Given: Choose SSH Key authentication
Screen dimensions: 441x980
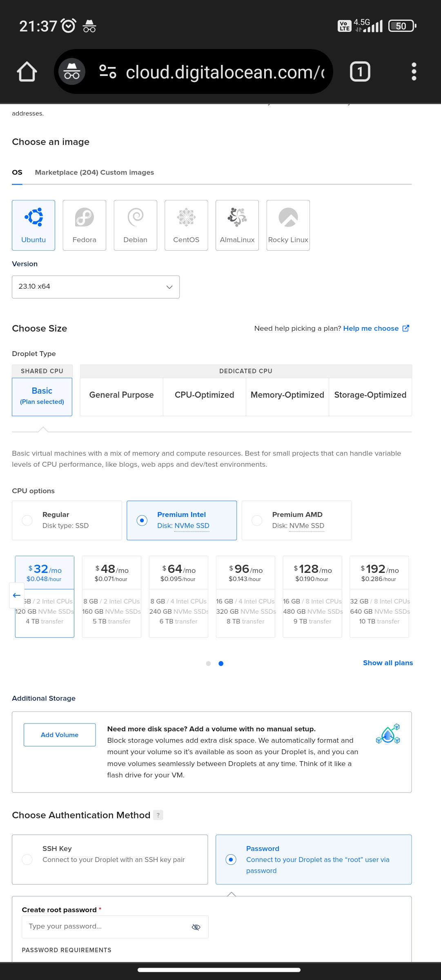Looking at the screenshot, I should click(110, 860).
